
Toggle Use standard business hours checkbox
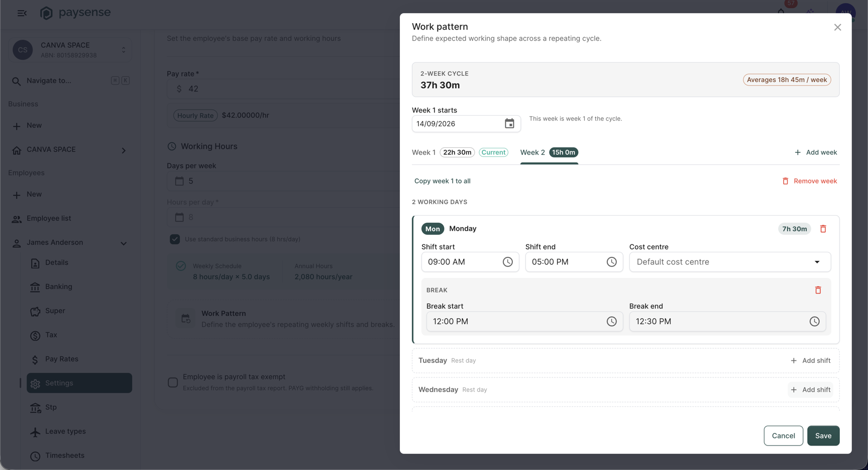pos(175,239)
